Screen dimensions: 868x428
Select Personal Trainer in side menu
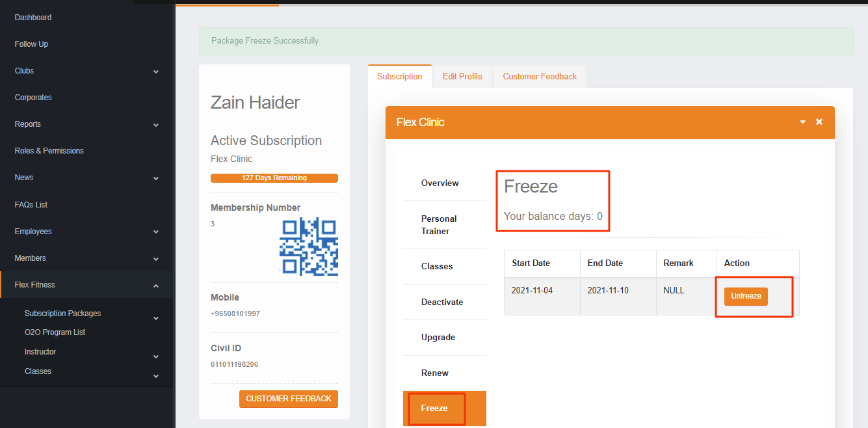coord(439,225)
